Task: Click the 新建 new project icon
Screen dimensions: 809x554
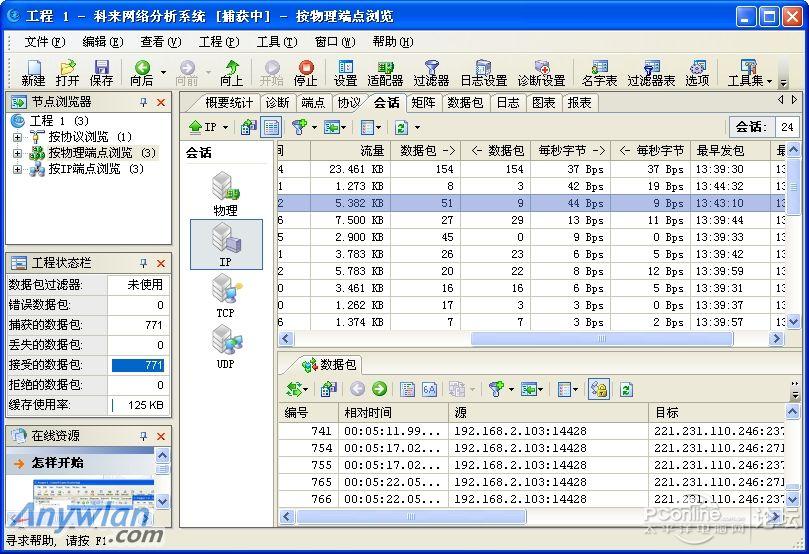Action: click(33, 73)
